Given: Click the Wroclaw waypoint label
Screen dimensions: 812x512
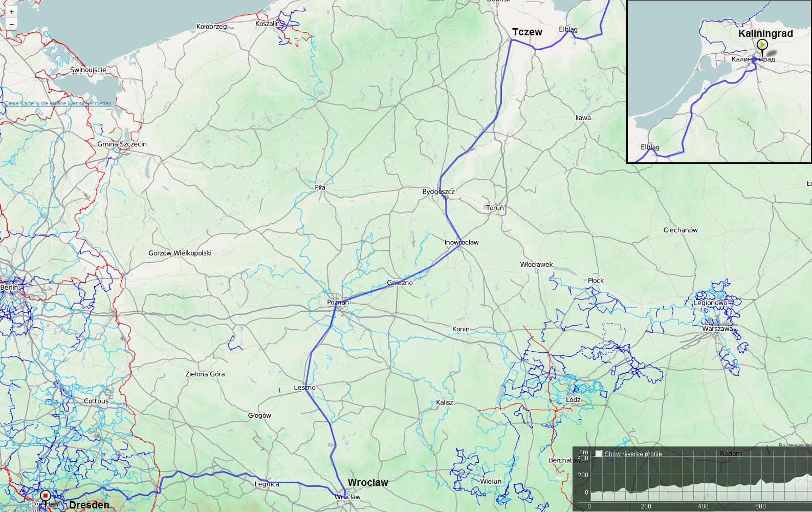Looking at the screenshot, I should (368, 482).
